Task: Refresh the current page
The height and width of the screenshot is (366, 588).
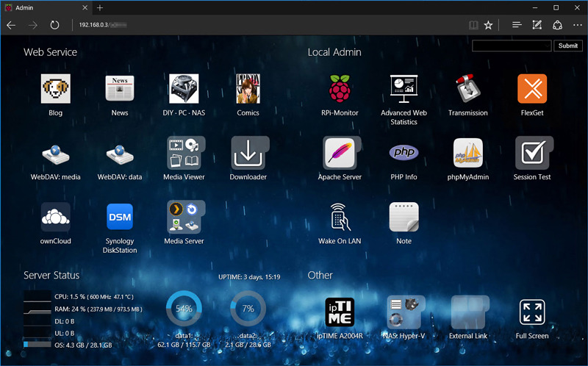Action: pos(54,25)
